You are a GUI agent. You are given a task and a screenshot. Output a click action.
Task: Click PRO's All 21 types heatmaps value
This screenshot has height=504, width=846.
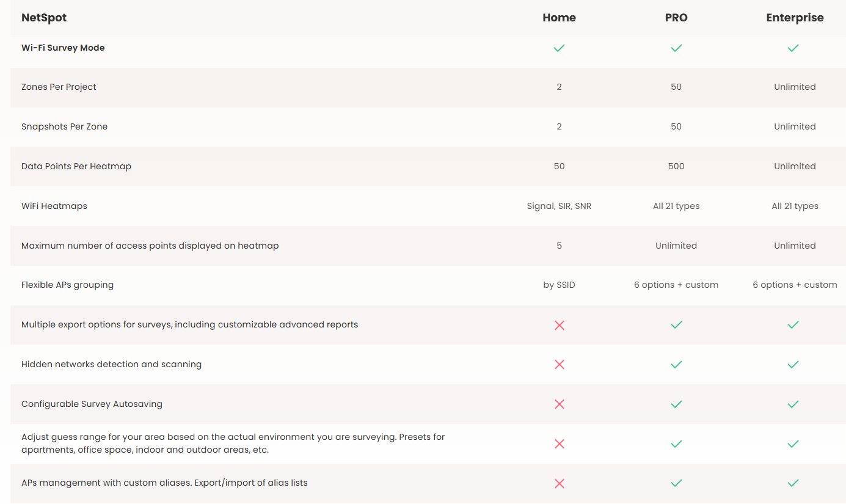click(x=676, y=206)
